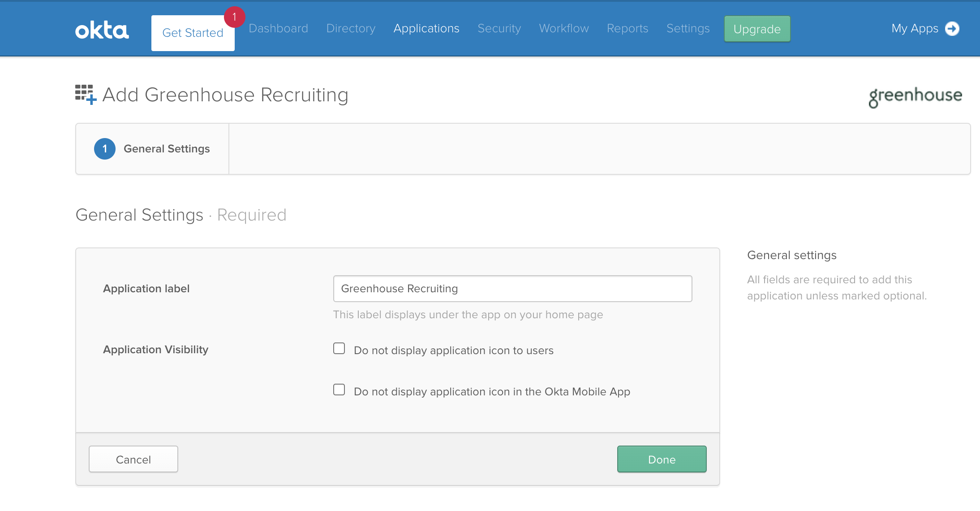Viewport: 980px width, 511px height.
Task: Click the 'General Settings · Required' section heading
Action: tap(181, 215)
